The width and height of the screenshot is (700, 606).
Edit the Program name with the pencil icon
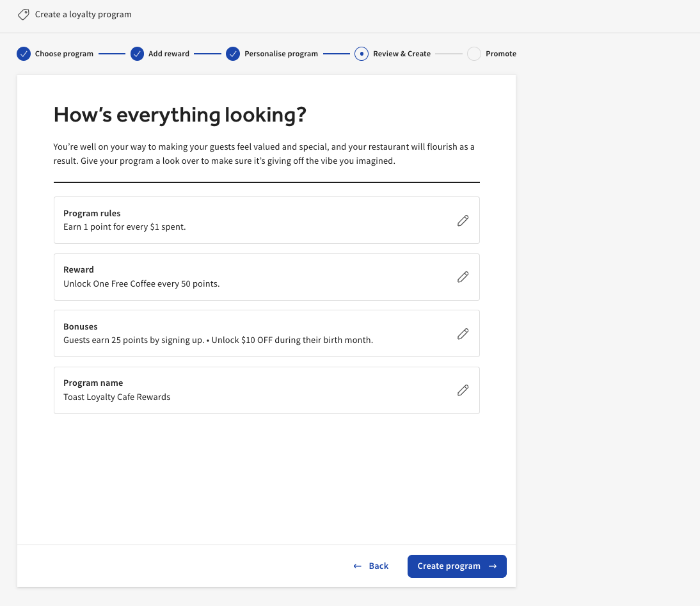[463, 390]
